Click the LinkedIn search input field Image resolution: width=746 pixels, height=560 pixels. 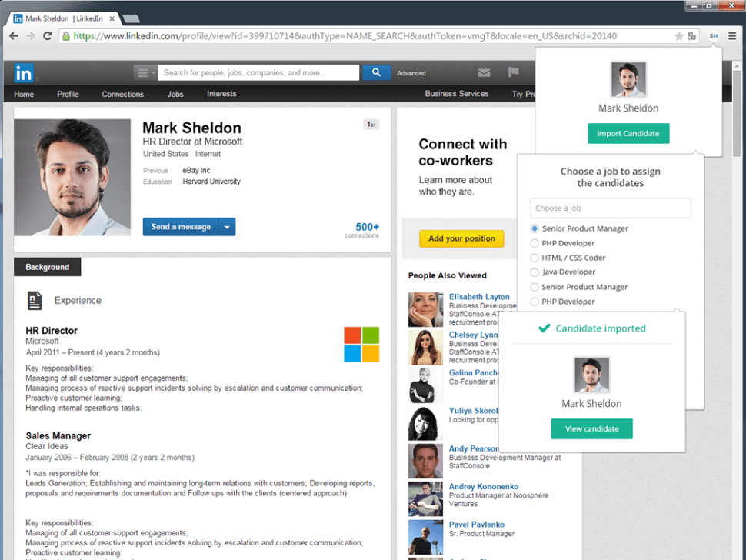click(x=258, y=73)
